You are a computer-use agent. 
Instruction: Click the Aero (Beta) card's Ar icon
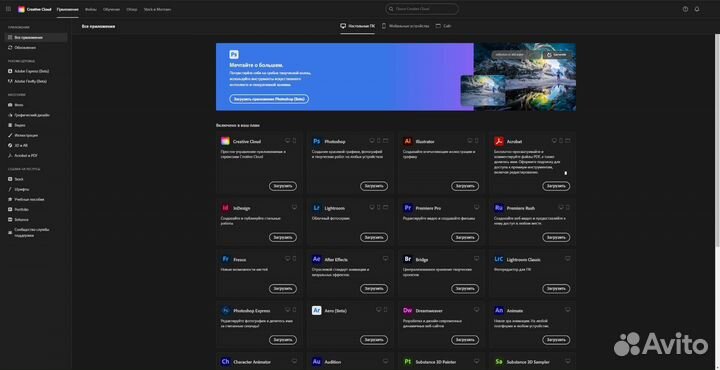(x=316, y=310)
